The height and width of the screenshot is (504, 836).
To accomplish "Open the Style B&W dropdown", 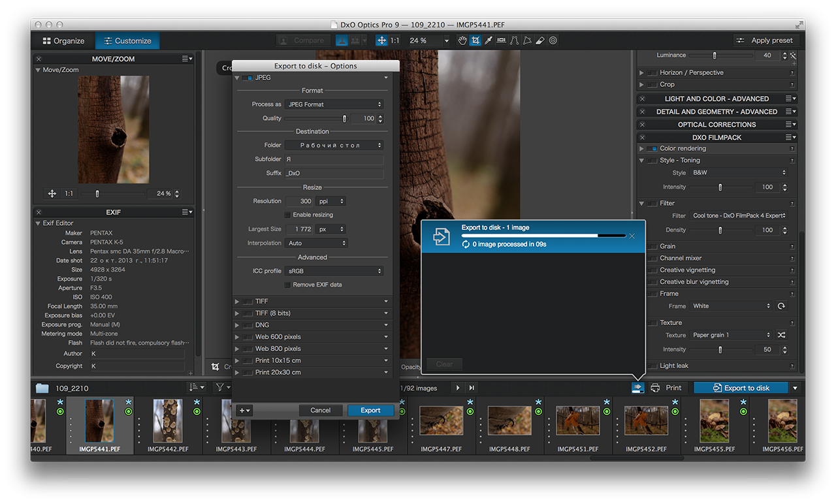I will 739,173.
